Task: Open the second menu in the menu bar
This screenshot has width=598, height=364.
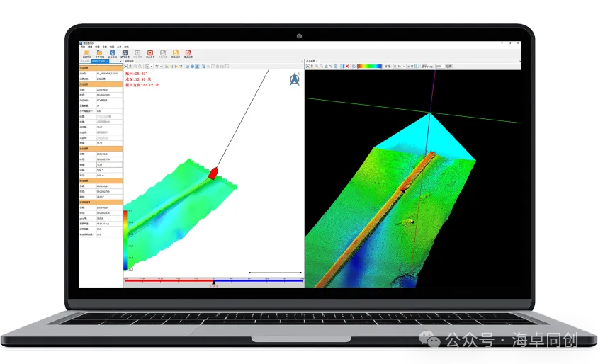Action: click(x=89, y=47)
